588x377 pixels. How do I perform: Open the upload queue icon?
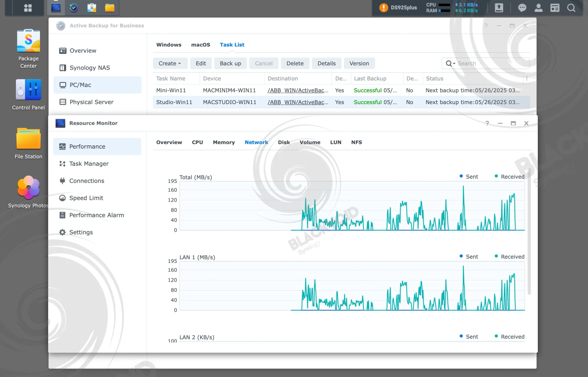tap(499, 8)
